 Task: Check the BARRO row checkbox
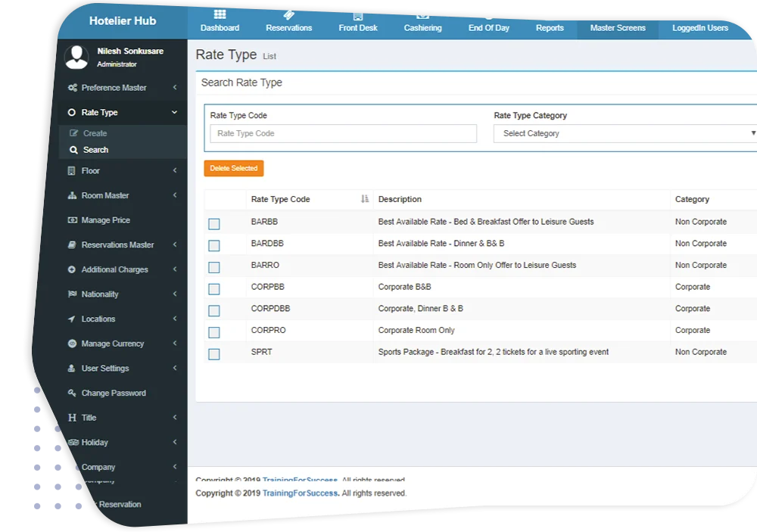[x=214, y=267]
